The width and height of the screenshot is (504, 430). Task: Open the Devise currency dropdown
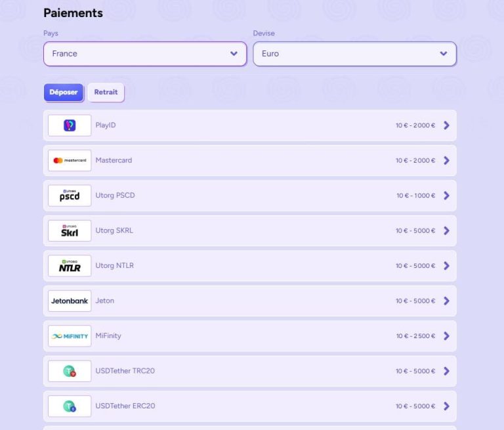click(x=354, y=54)
